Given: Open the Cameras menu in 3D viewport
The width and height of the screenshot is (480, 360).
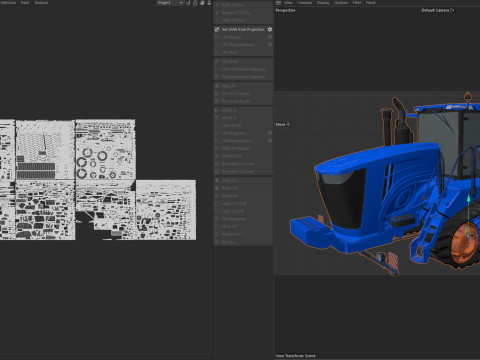Looking at the screenshot, I should click(304, 3).
